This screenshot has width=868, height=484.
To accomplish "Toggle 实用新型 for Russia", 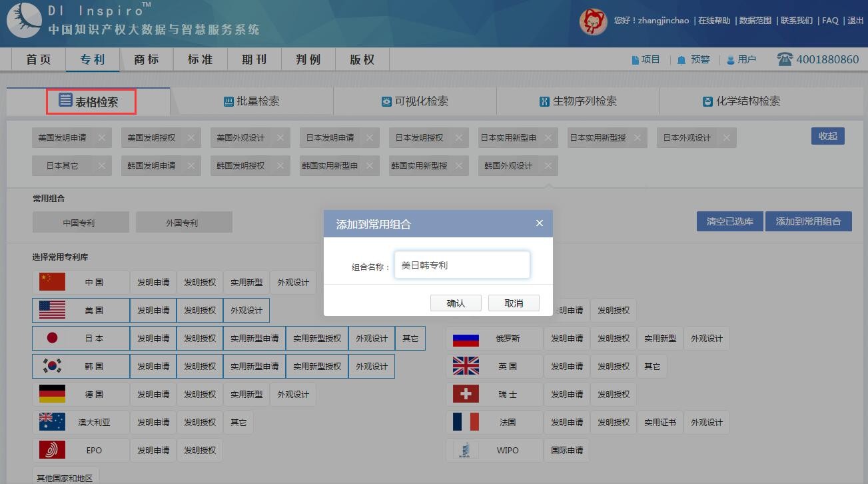I will point(659,339).
